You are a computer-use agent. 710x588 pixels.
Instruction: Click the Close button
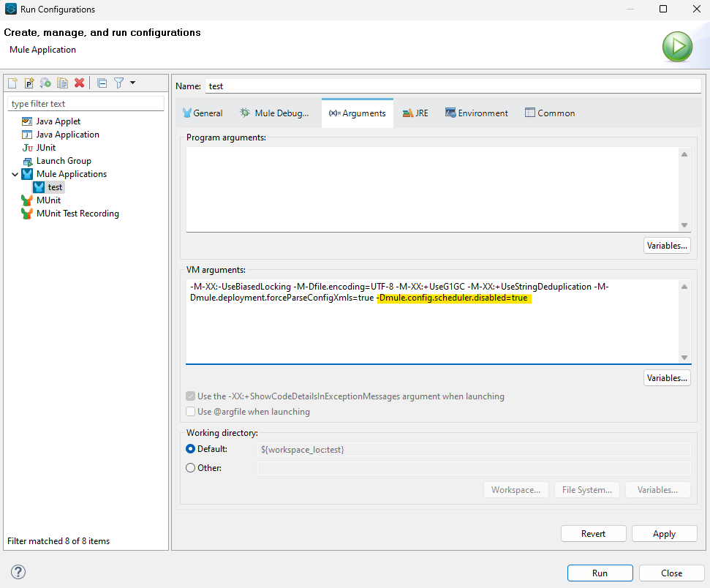671,573
